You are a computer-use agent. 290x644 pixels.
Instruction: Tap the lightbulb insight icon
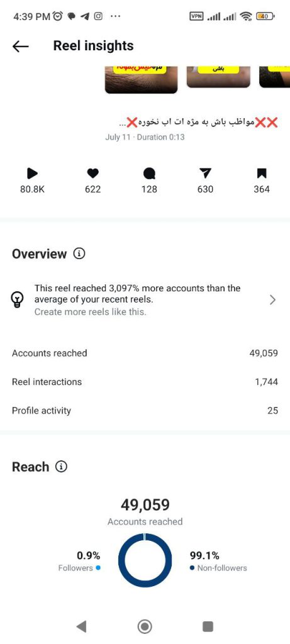(17, 300)
